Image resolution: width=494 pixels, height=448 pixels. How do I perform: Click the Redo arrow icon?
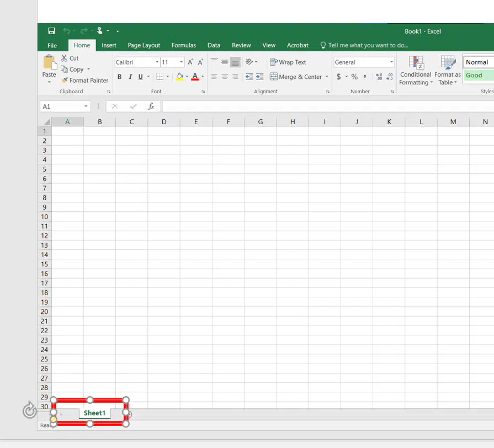click(x=84, y=30)
